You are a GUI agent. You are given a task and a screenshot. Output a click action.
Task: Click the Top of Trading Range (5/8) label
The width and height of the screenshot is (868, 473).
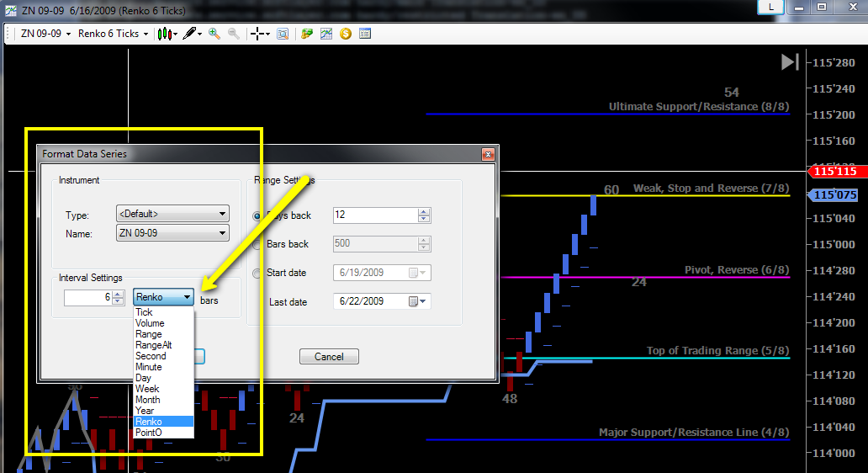pos(718,351)
